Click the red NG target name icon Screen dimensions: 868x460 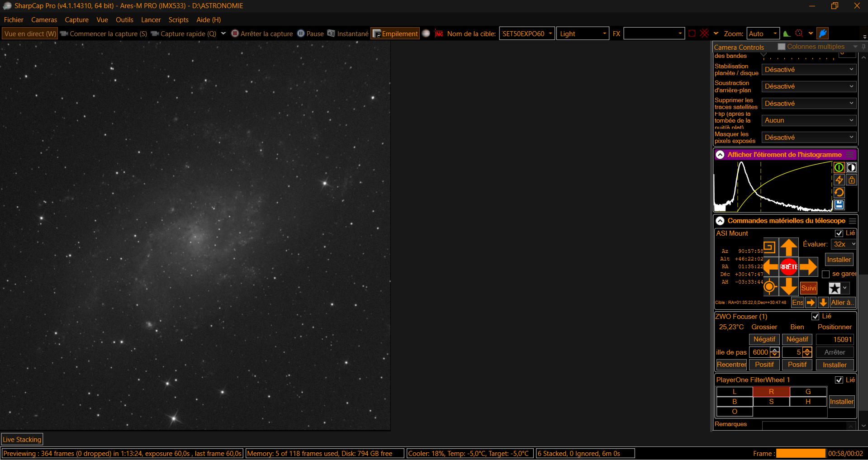(x=439, y=33)
